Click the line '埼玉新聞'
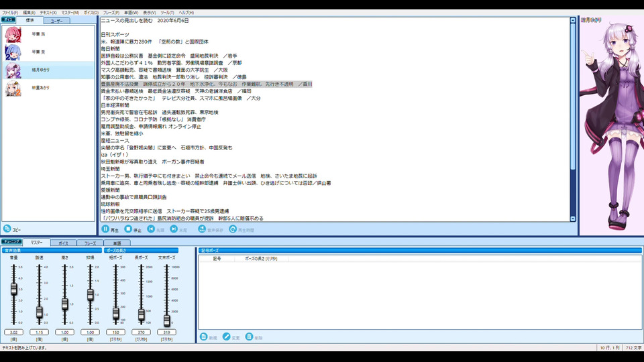This screenshot has width=644, height=362. 111,169
